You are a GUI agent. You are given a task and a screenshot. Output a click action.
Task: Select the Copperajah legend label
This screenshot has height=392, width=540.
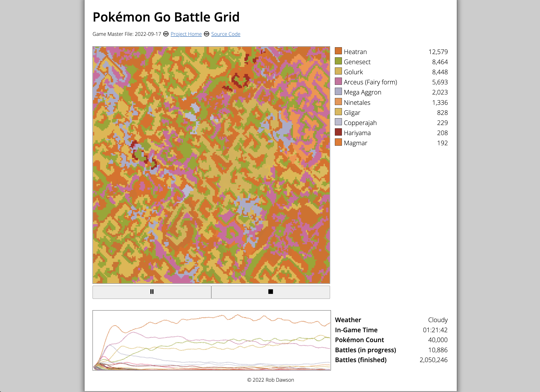click(x=360, y=123)
